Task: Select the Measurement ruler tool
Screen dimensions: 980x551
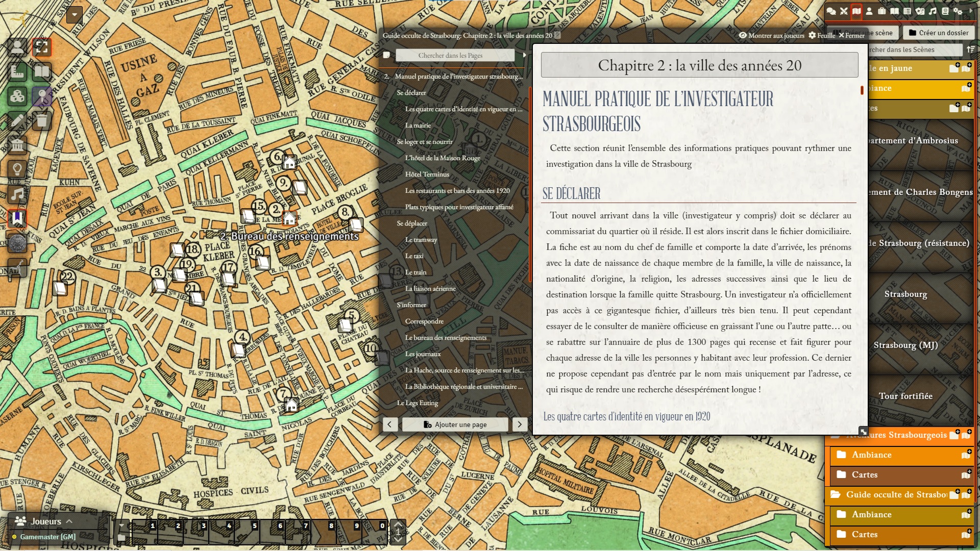Action: coord(17,71)
